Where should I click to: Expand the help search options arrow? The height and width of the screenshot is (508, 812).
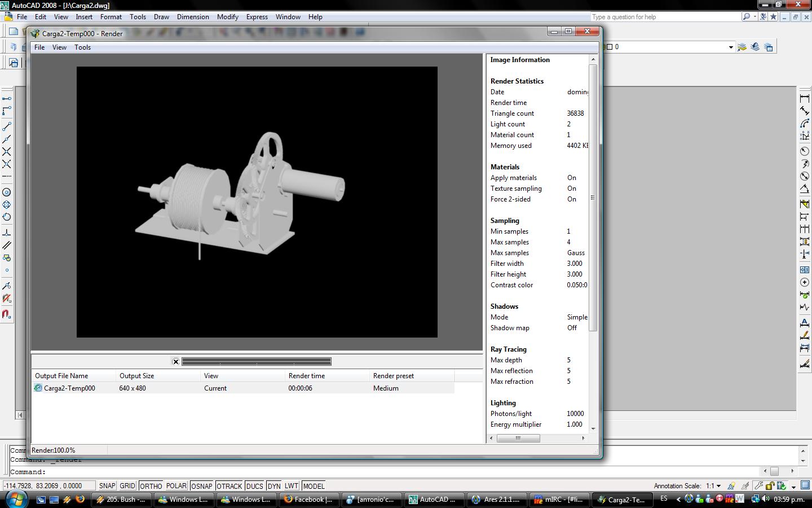(754, 17)
